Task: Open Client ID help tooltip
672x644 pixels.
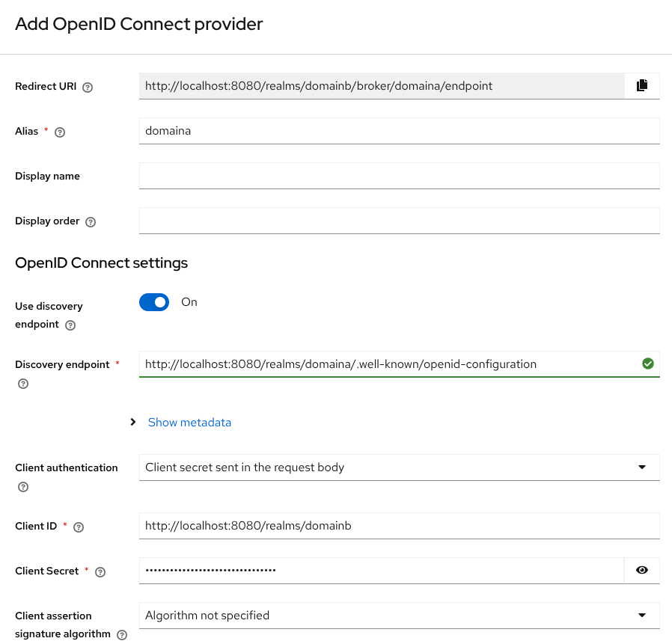Action: (x=78, y=527)
